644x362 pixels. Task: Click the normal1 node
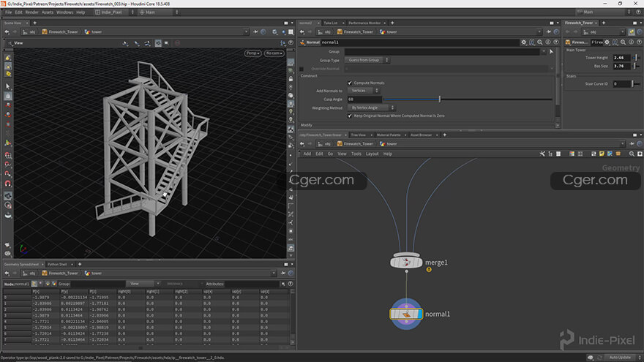coord(406,314)
